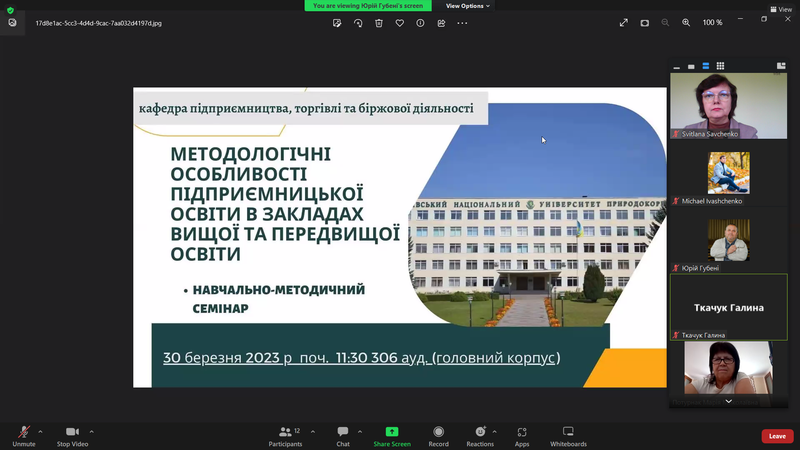800x450 pixels.
Task: Click the green encryption shield icon
Action: tap(10, 10)
